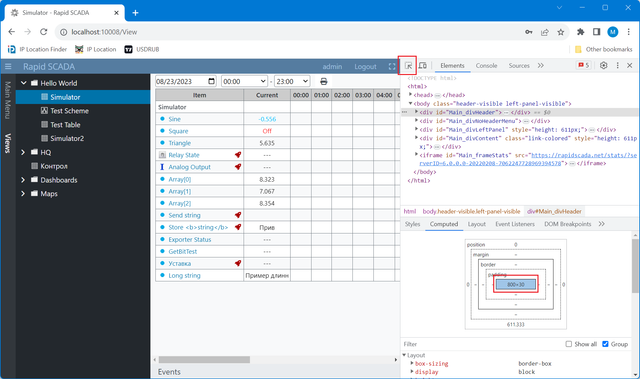Click the Logout link
The height and width of the screenshot is (379, 640).
365,66
